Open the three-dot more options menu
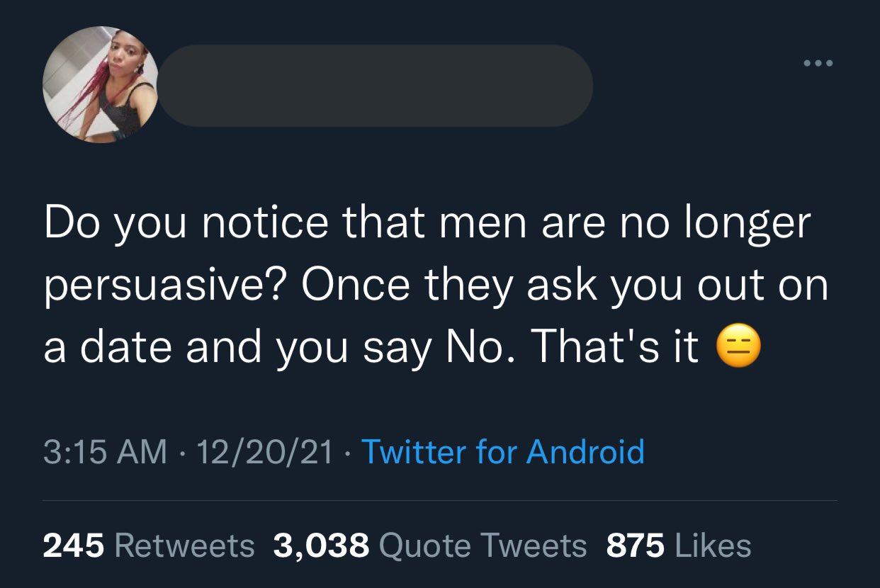The image size is (880, 588). (818, 63)
